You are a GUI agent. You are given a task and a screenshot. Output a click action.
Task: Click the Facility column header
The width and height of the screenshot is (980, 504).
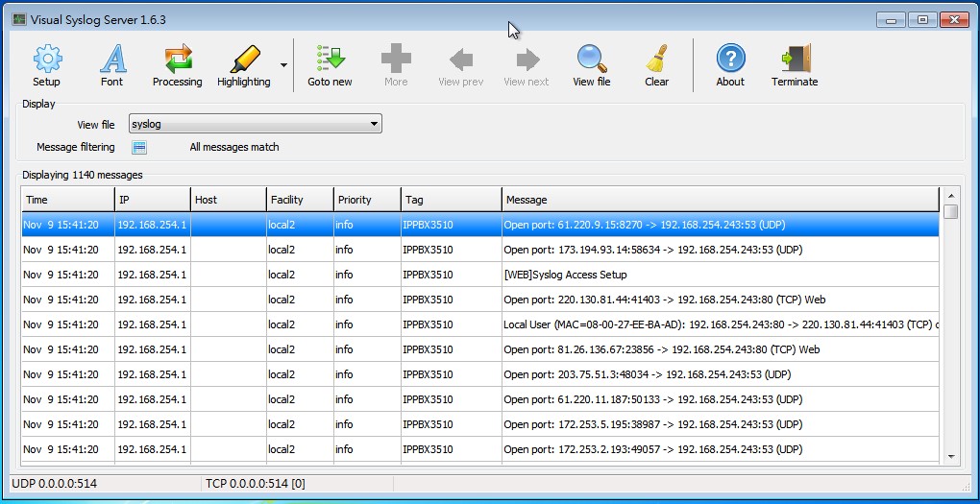click(299, 200)
